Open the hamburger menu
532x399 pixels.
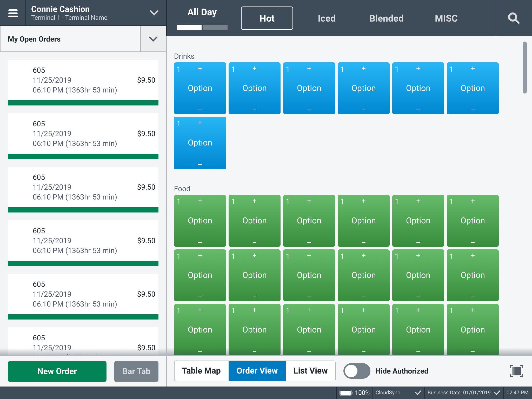click(13, 13)
